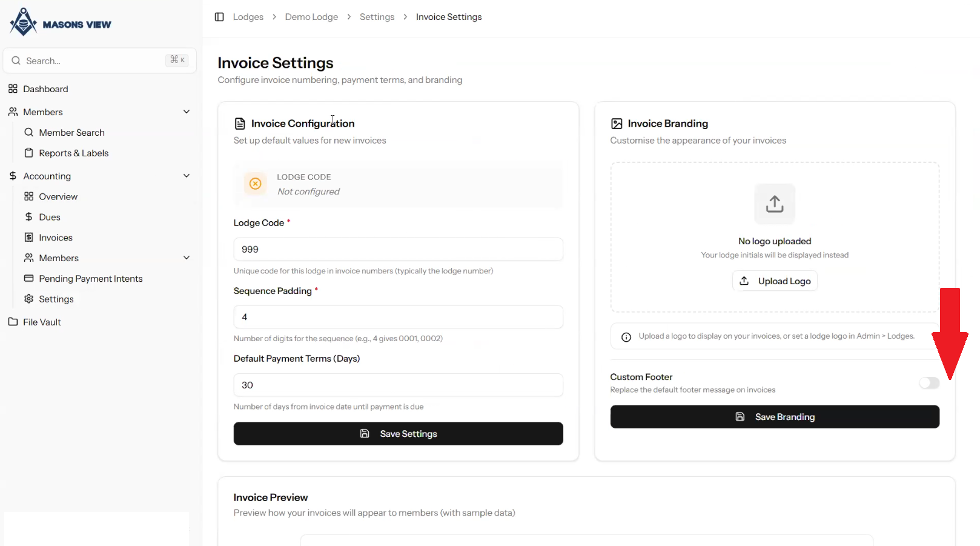This screenshot has width=980, height=546.
Task: Navigate to Demo Lodge breadcrumb link
Action: point(311,17)
